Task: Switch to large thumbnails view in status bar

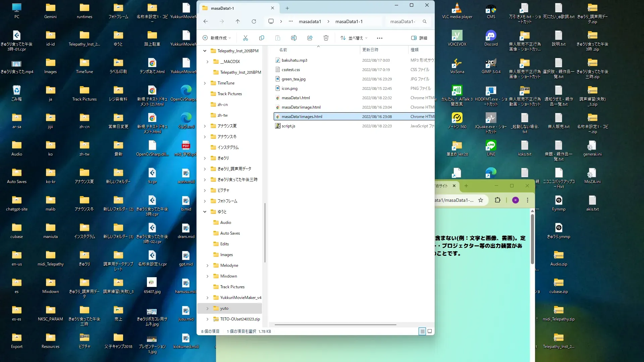Action: pyautogui.click(x=430, y=331)
